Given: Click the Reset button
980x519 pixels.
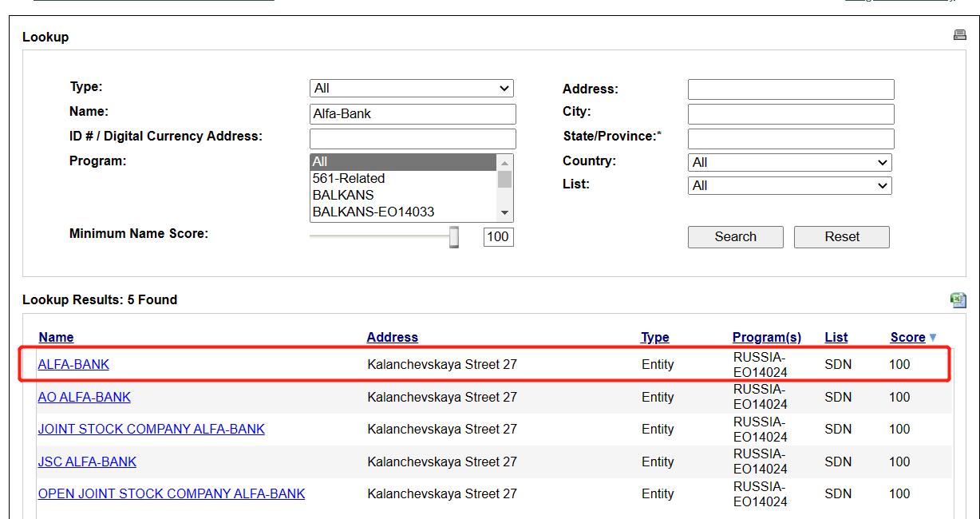Looking at the screenshot, I should [841, 236].
